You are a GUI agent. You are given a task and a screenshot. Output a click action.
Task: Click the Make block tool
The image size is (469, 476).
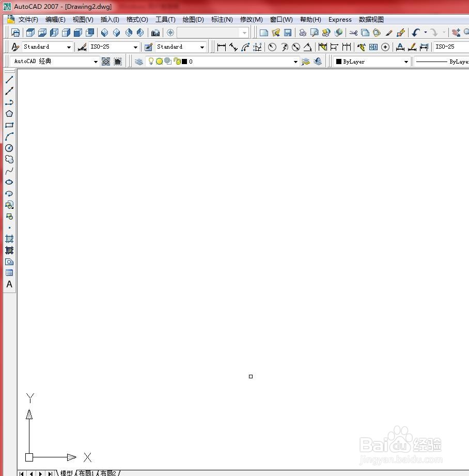point(9,217)
